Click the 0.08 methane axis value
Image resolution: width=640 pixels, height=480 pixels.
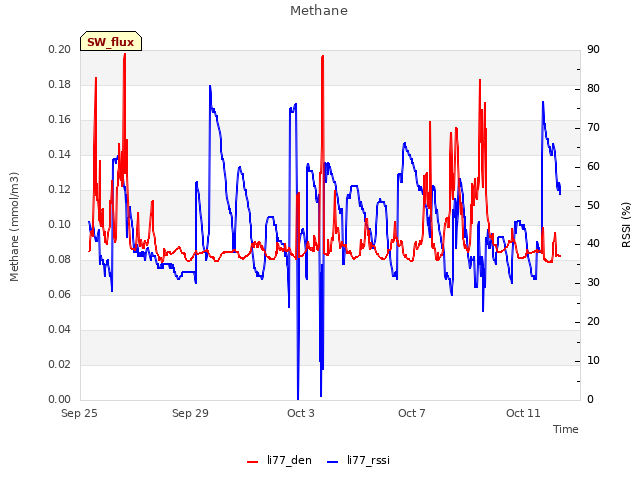(x=60, y=260)
